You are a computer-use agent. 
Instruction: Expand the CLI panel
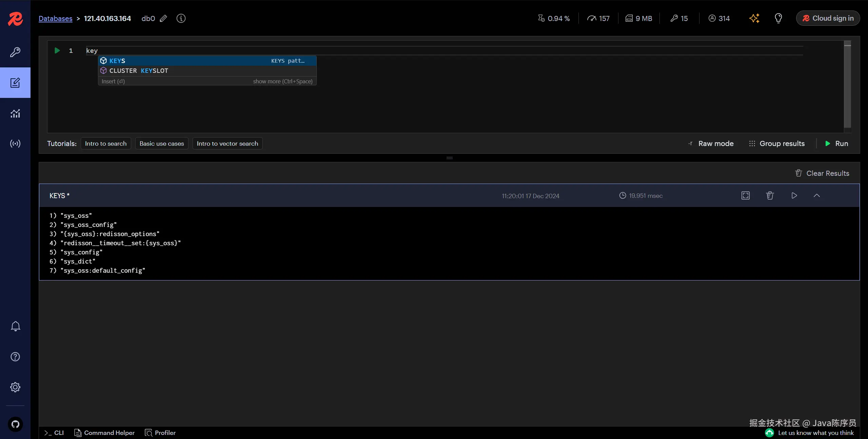coord(54,433)
